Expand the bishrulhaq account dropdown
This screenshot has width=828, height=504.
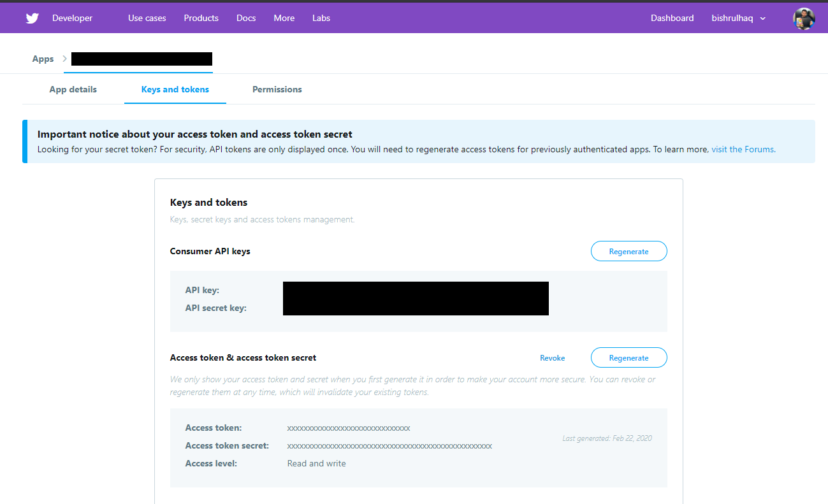739,18
